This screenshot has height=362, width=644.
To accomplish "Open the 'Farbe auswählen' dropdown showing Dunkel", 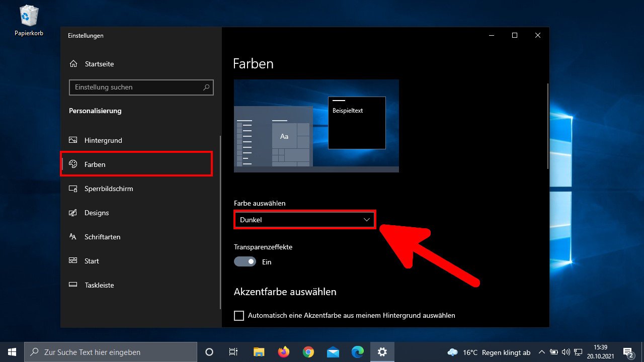I will [304, 220].
